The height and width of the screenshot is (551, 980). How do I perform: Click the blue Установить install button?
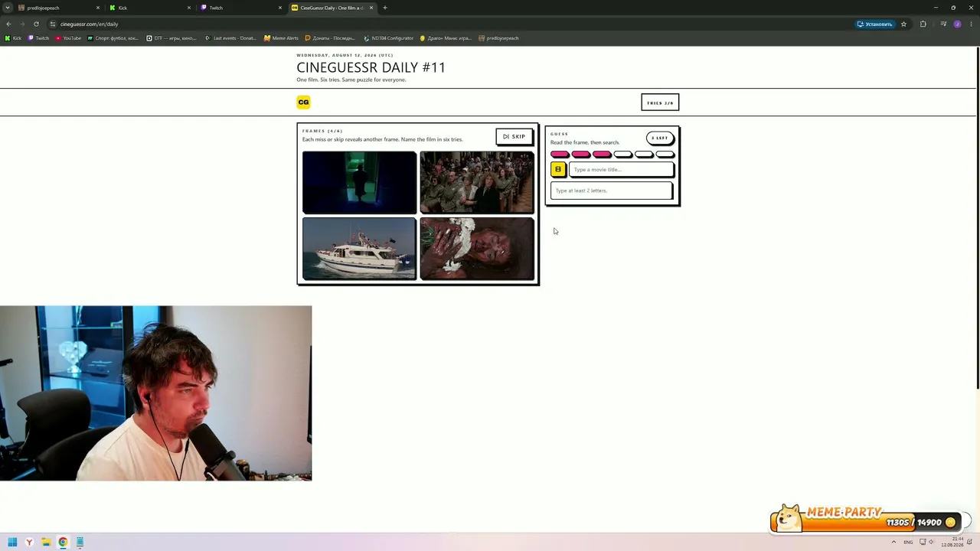(874, 24)
